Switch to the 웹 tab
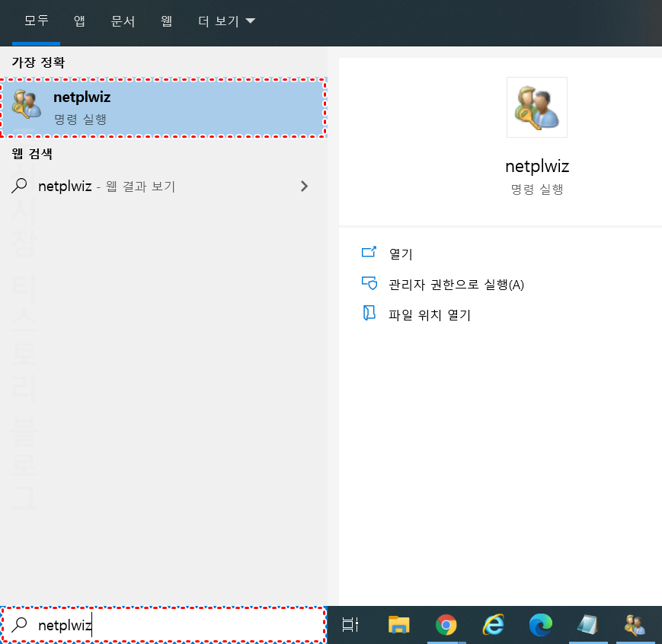This screenshot has width=662, height=644. tap(166, 21)
